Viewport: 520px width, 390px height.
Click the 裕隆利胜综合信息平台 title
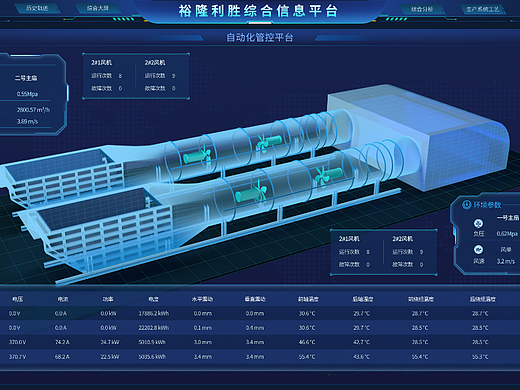coord(258,11)
